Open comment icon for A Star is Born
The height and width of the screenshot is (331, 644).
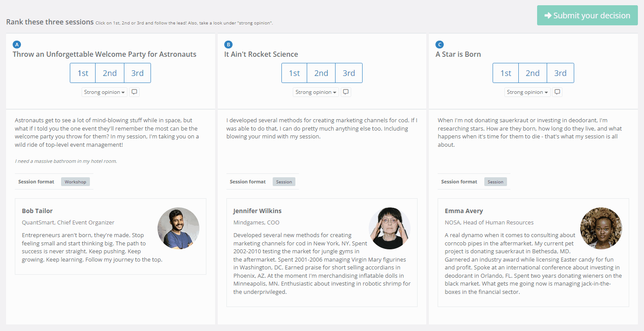(x=557, y=92)
